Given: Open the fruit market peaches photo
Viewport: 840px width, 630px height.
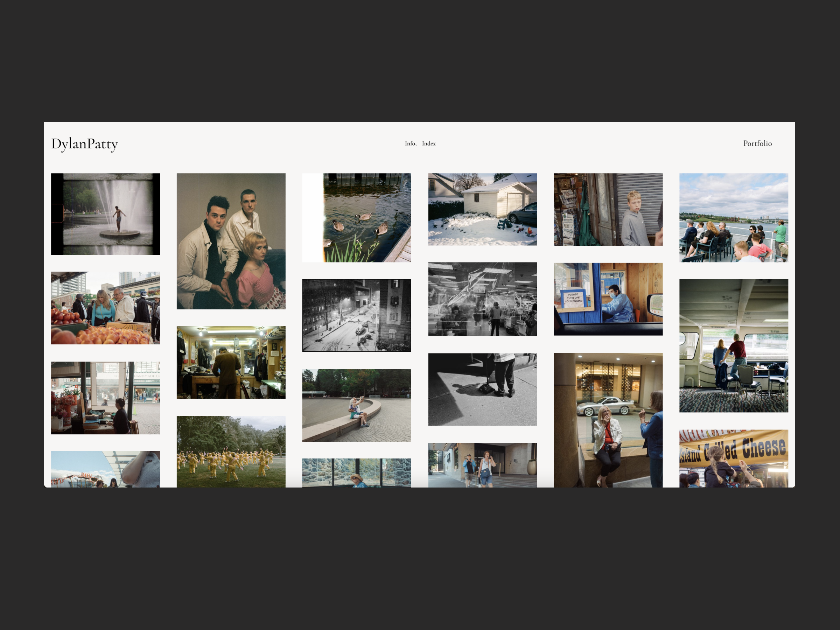Looking at the screenshot, I should (105, 308).
